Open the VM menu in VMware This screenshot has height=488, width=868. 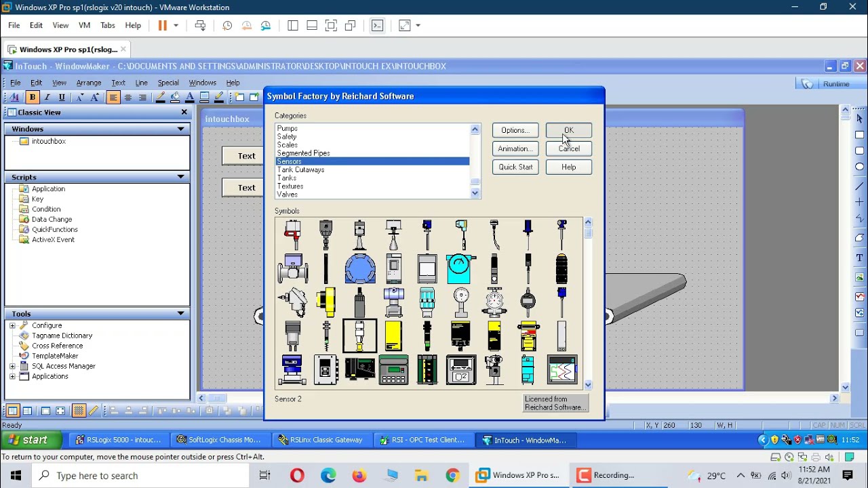pos(84,25)
